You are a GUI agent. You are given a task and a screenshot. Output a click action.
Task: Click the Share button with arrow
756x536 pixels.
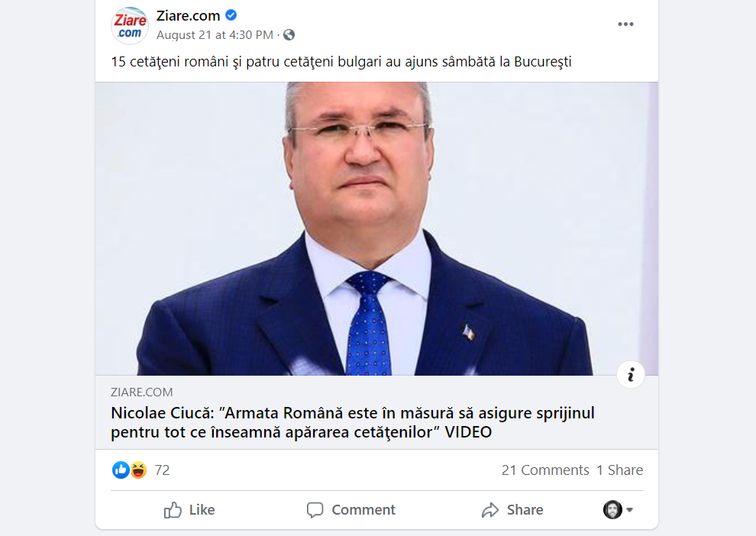tap(512, 510)
